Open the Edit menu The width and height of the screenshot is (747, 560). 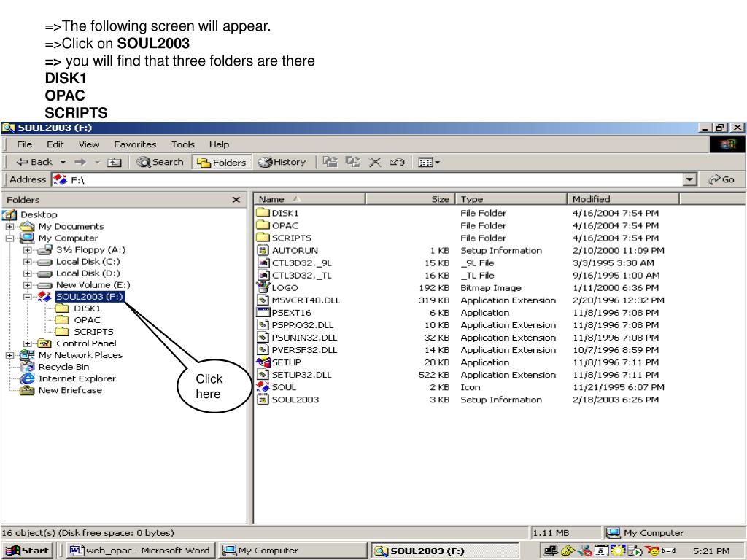[55, 144]
